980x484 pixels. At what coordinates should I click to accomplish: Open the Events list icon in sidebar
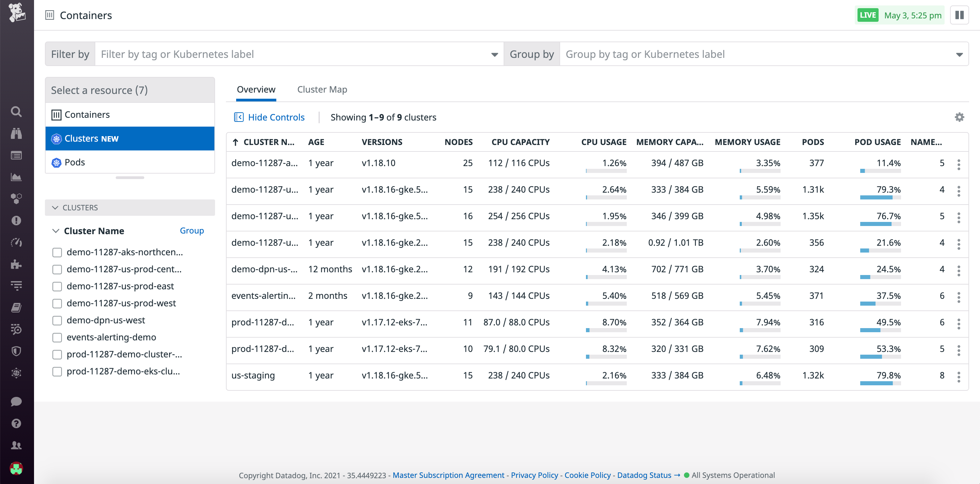[x=16, y=155]
